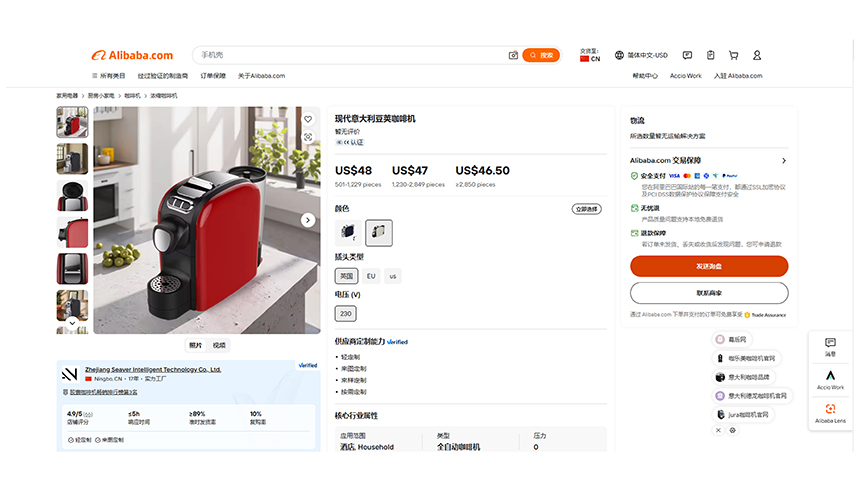
Task: Click the Alibaba Lens sidebar icon
Action: click(830, 413)
